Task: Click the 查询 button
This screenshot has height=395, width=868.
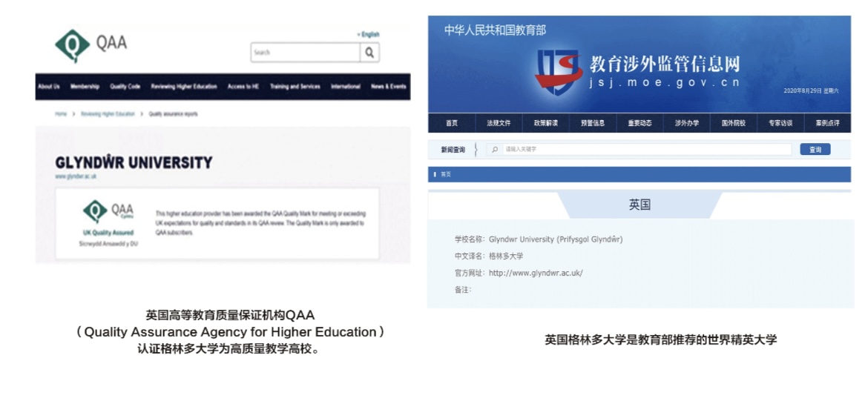Action: click(815, 150)
